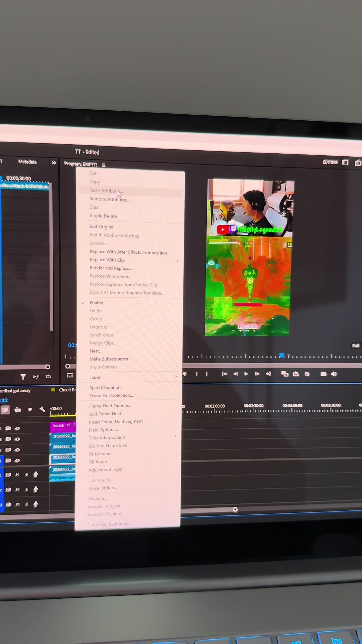This screenshot has height=644, width=362.
Task: Click the play-audio icon beside the funnel
Action: click(36, 377)
